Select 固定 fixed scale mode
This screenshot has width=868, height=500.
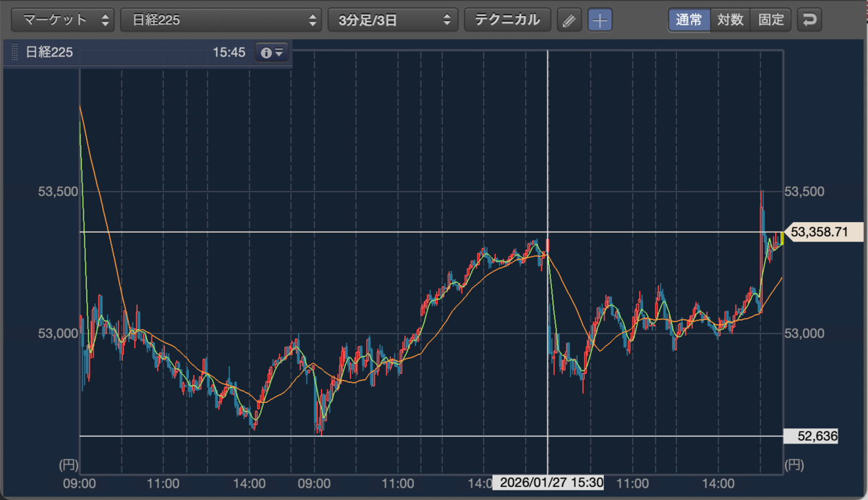[771, 20]
